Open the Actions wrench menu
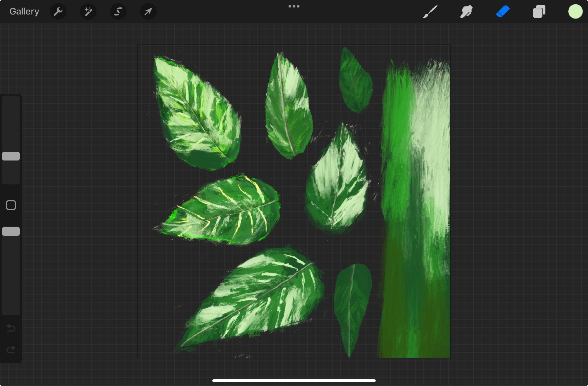 (x=58, y=11)
